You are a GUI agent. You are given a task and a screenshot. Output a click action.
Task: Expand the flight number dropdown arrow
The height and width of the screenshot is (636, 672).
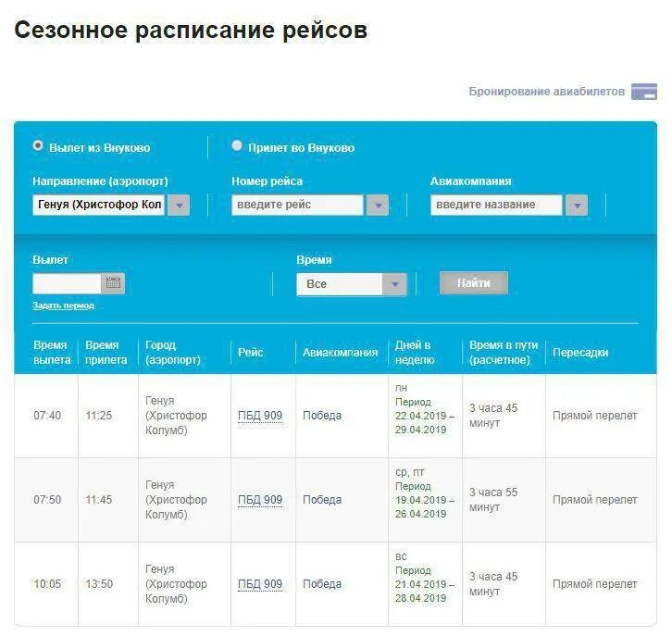(x=378, y=206)
